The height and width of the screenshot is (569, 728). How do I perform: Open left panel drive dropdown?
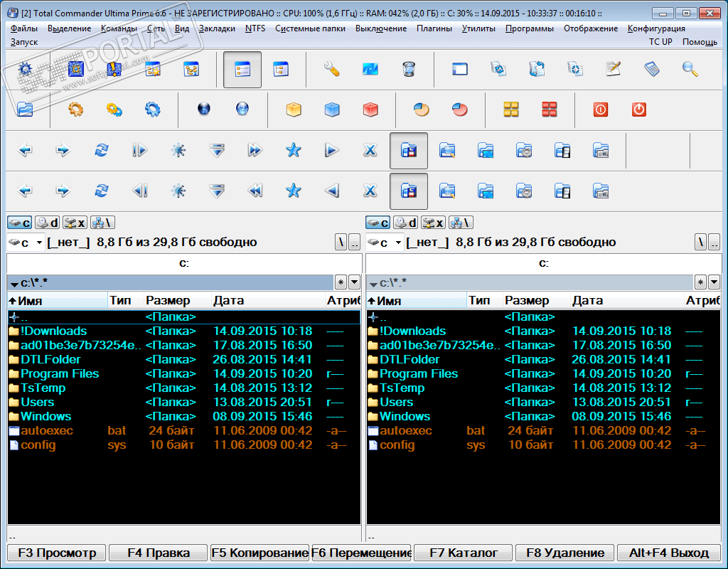pos(26,242)
